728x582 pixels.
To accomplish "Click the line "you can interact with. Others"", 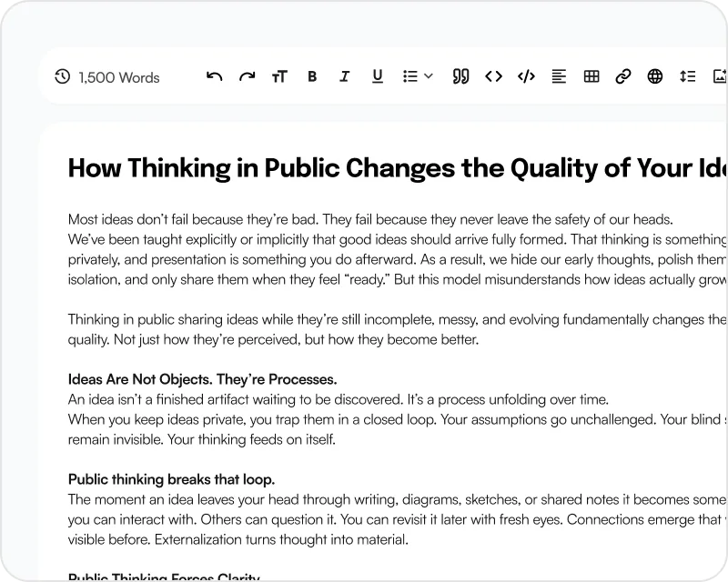I will pos(398,519).
